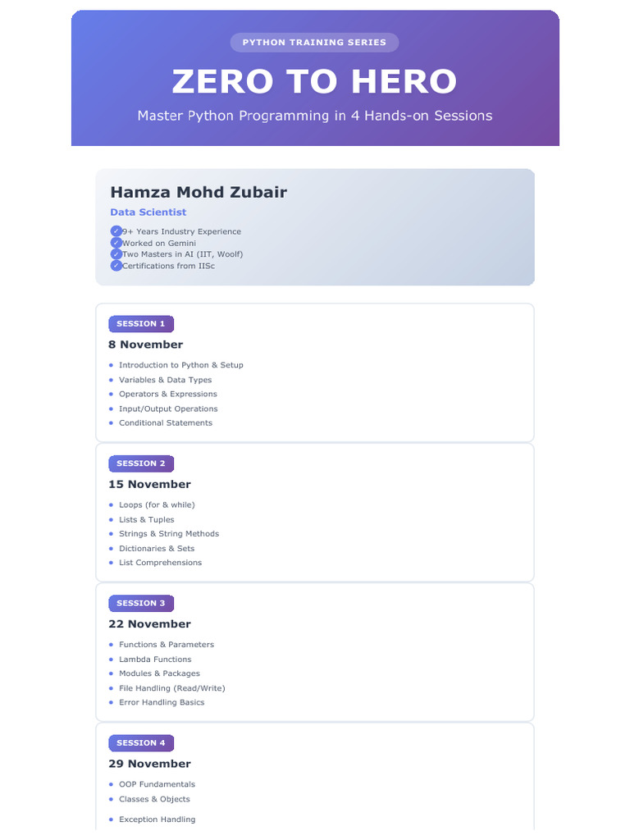
Task: Click the checkmark icon beside "9+ Years Industry Experience"
Action: click(x=116, y=231)
